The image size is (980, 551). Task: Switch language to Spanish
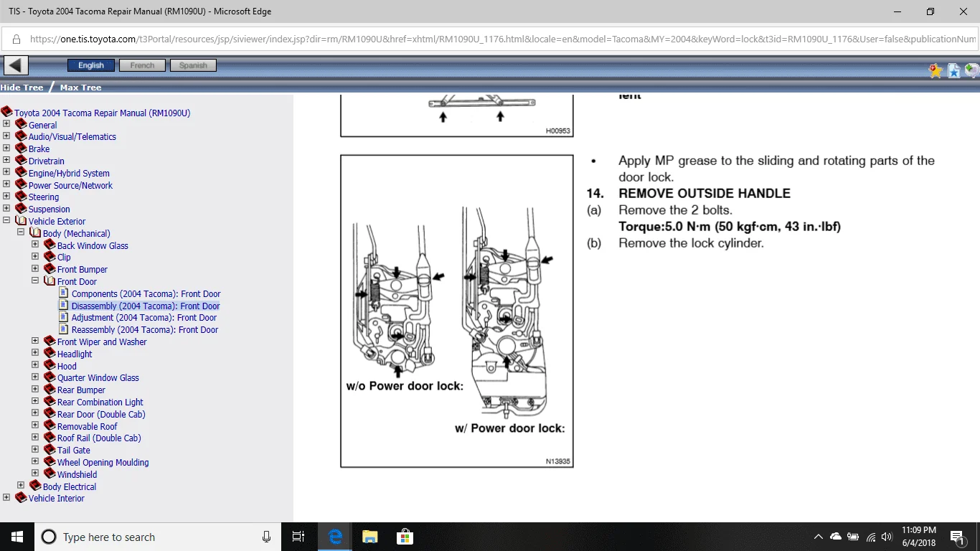[193, 65]
